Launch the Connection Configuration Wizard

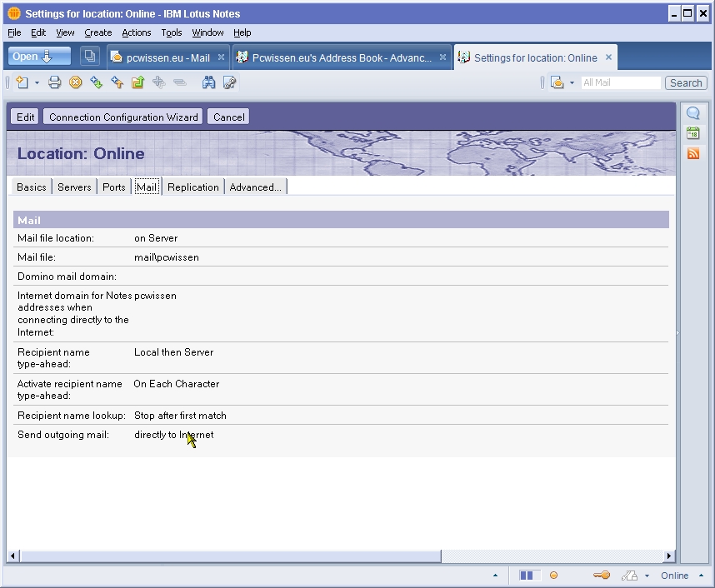123,117
